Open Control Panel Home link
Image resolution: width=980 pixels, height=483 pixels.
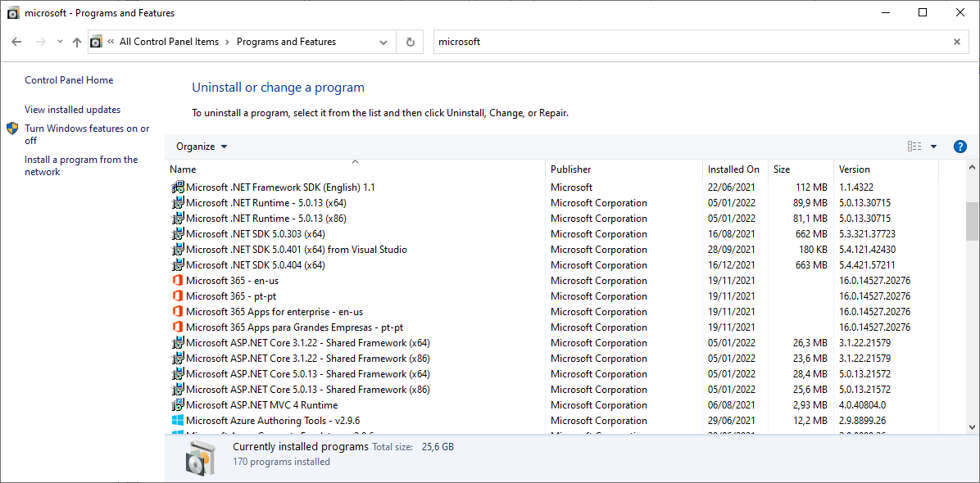pyautogui.click(x=69, y=80)
